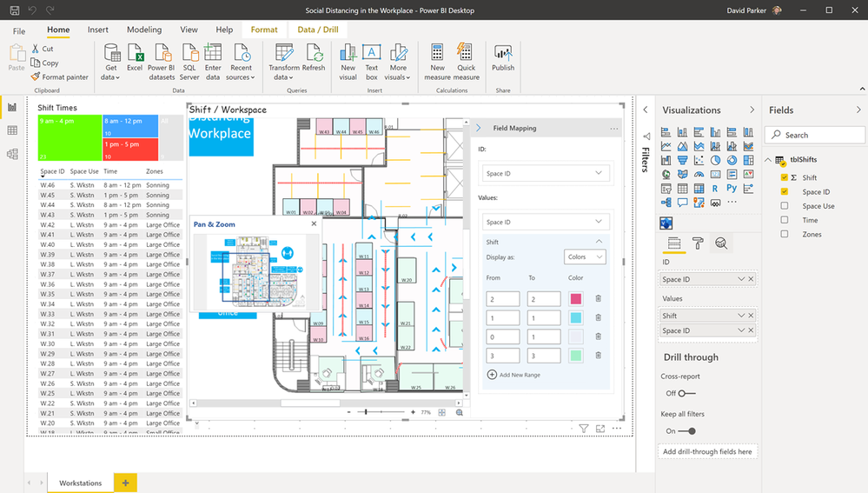Open the Analytics magnifier tab
The width and height of the screenshot is (868, 493).
pyautogui.click(x=721, y=243)
